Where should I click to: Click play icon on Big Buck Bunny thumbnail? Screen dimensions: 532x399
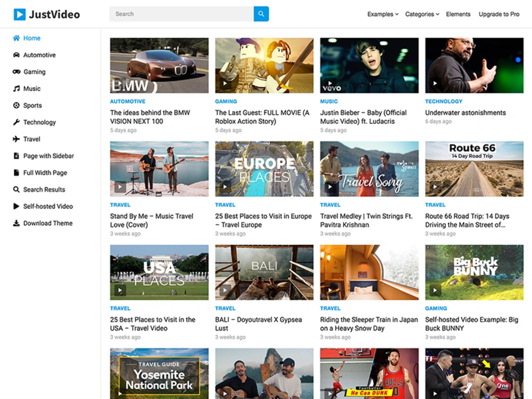tap(435, 290)
